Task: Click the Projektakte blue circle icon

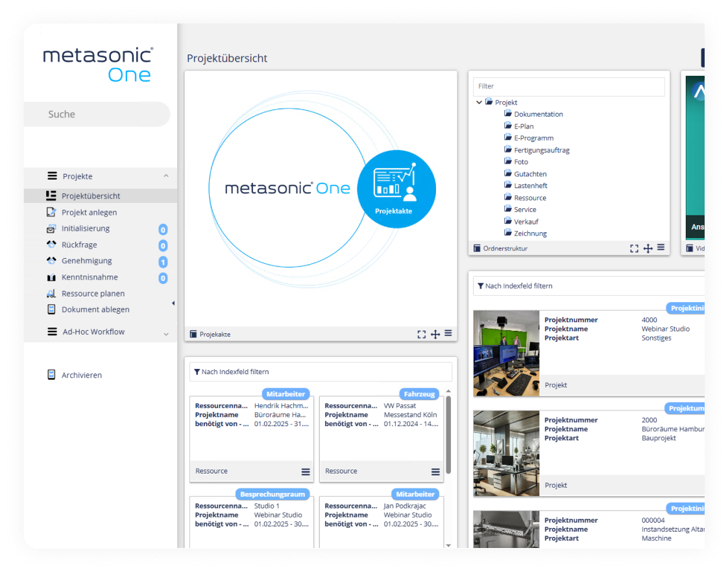Action: click(x=396, y=189)
